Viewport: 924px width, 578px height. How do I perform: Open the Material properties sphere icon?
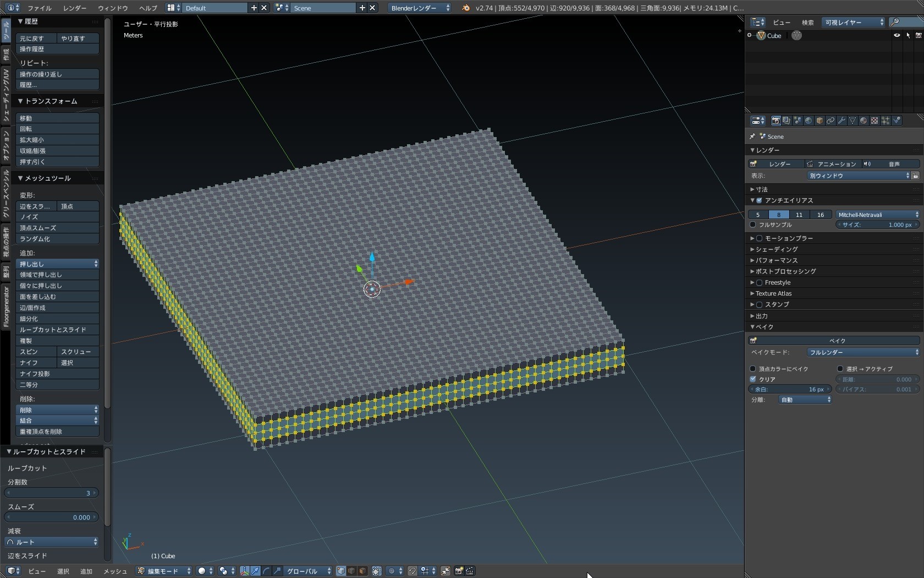(864, 121)
